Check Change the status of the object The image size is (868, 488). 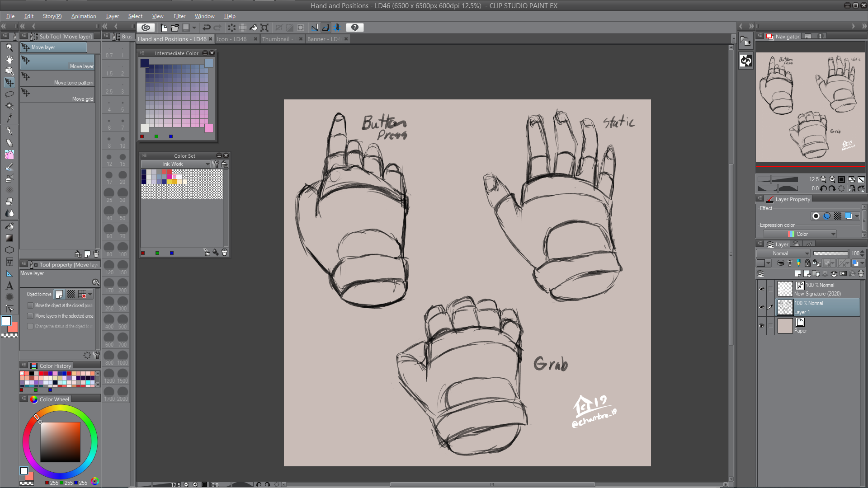click(30, 326)
